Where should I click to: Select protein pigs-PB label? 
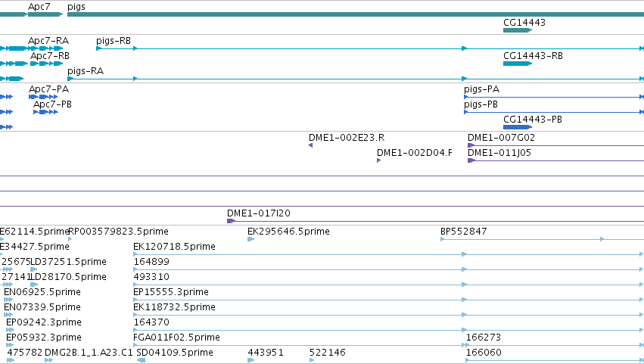point(481,104)
